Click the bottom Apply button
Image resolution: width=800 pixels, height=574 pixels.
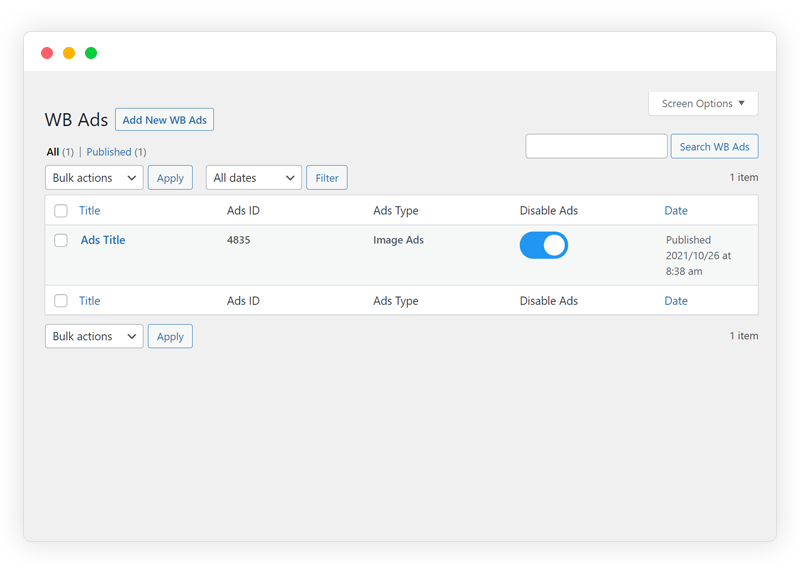[x=170, y=336]
